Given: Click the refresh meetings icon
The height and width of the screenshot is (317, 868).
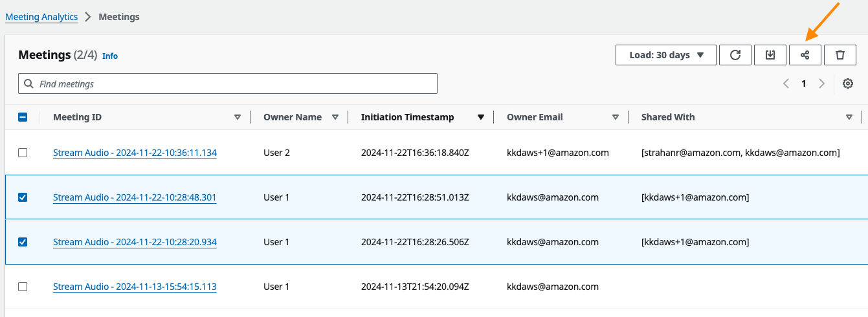Looking at the screenshot, I should click(x=735, y=55).
